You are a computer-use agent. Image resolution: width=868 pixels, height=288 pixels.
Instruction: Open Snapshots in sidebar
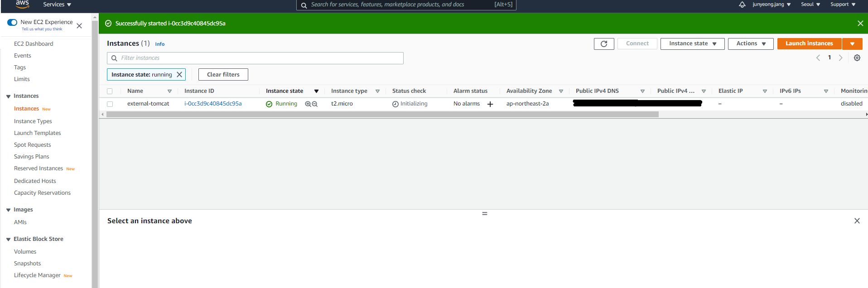(28, 264)
